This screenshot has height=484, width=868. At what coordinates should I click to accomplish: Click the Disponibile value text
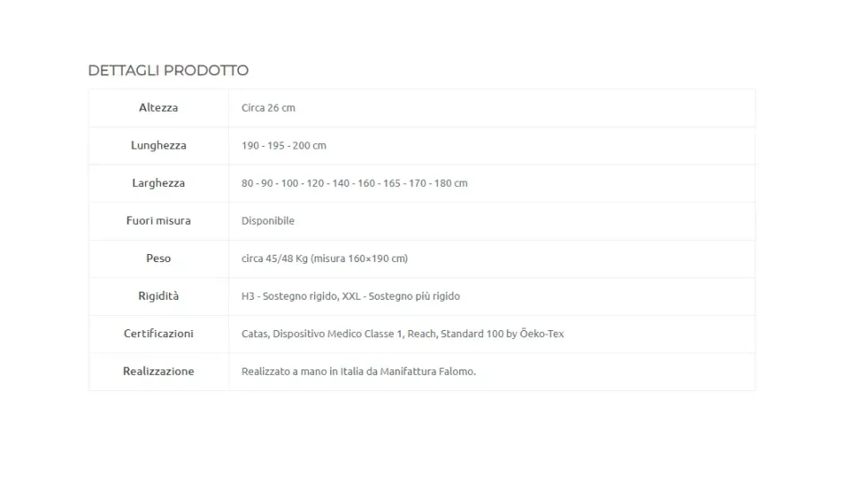[x=268, y=220]
